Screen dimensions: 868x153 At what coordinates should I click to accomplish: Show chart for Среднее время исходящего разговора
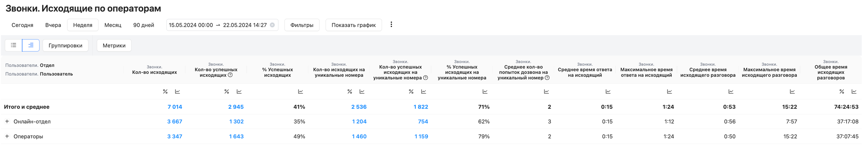pyautogui.click(x=730, y=92)
